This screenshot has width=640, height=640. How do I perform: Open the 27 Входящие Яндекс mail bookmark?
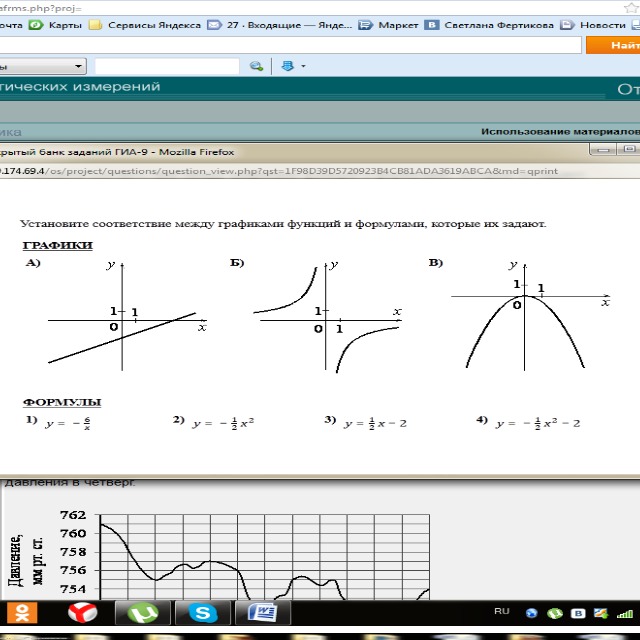tap(280, 25)
